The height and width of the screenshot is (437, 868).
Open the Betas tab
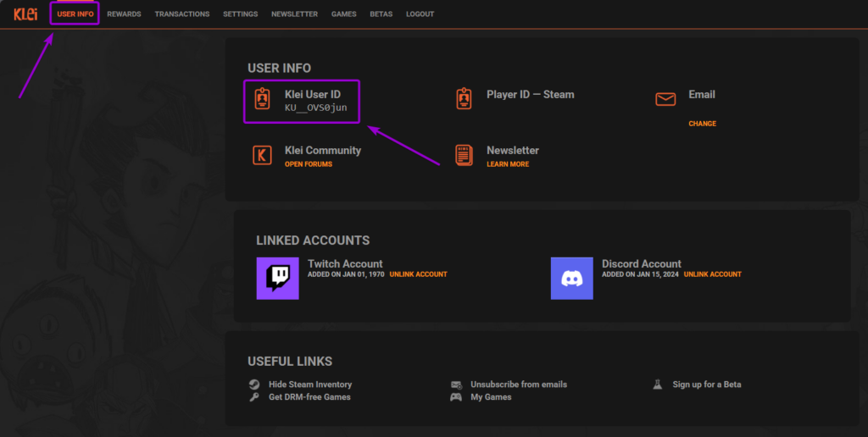[x=381, y=14]
